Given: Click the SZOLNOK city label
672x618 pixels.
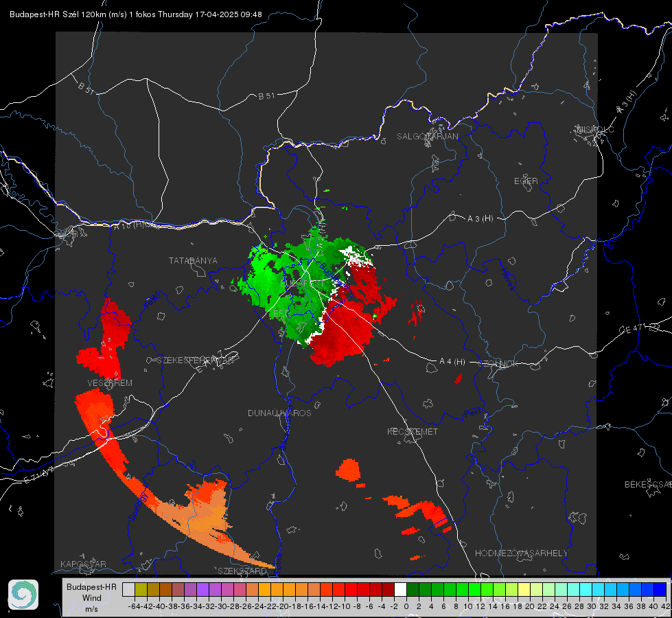Looking at the screenshot, I should pyautogui.click(x=498, y=363).
